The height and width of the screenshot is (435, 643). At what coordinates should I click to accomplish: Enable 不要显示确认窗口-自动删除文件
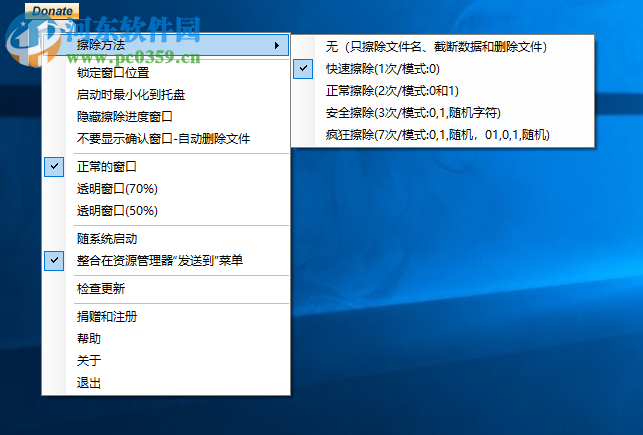[x=166, y=139]
